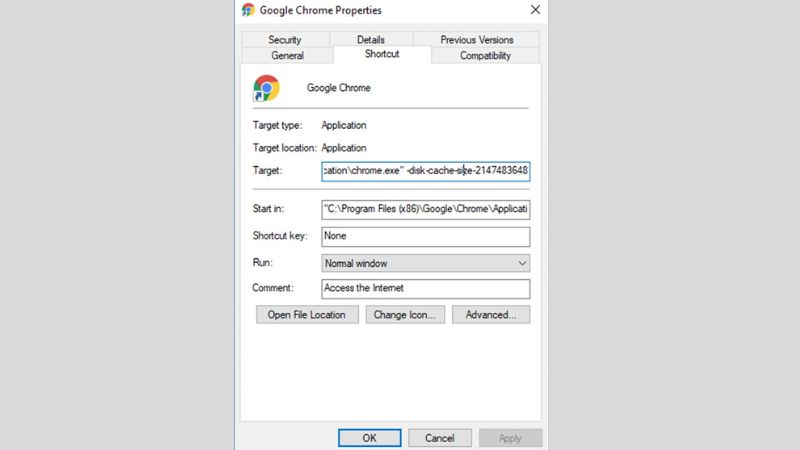Click the "Shortcut key:" label
The image size is (800, 450).
click(x=280, y=236)
